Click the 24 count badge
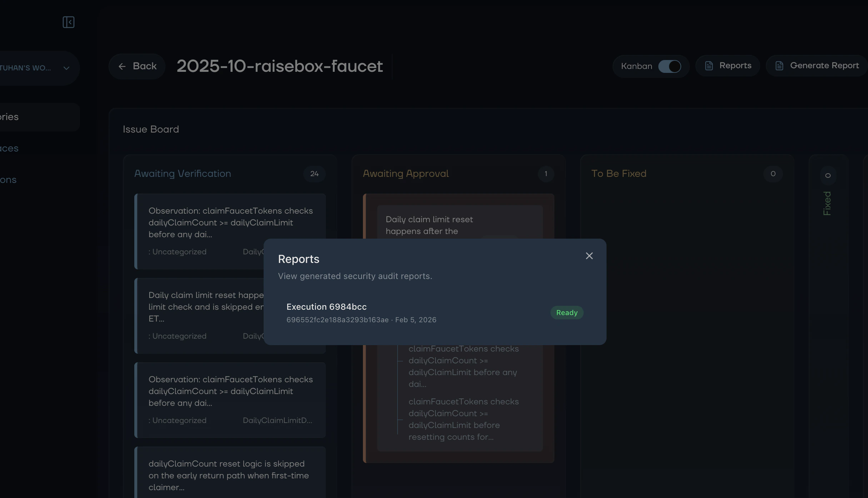The image size is (868, 498). (314, 174)
